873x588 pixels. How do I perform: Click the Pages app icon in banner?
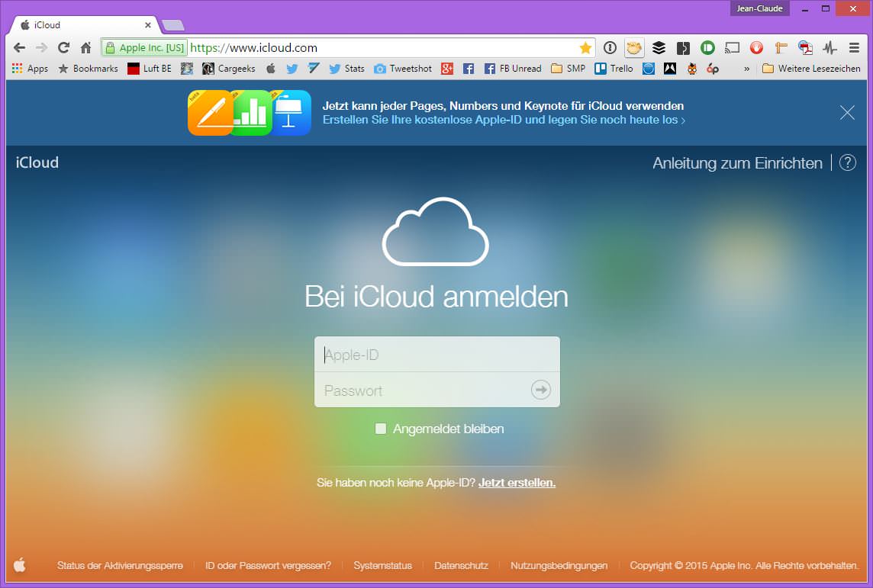pyautogui.click(x=209, y=113)
